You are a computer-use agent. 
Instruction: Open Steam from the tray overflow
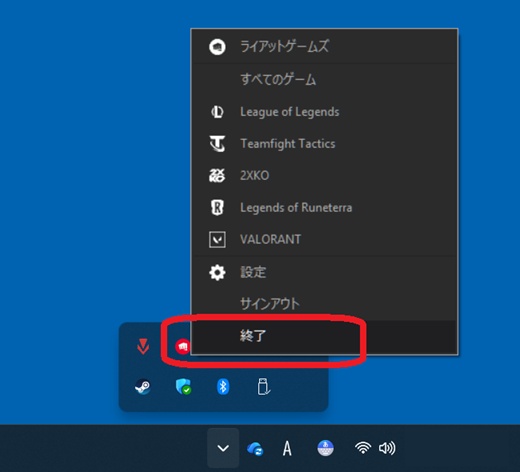[143, 387]
